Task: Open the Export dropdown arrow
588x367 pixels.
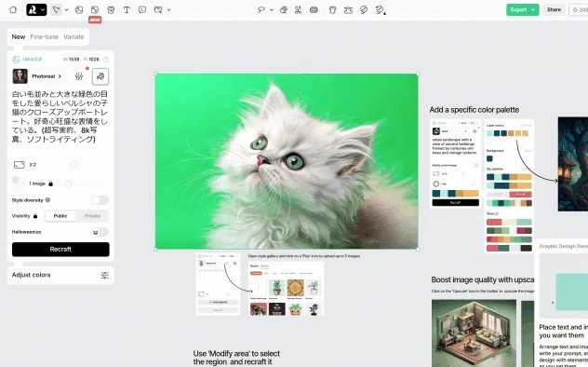Action: [533, 9]
